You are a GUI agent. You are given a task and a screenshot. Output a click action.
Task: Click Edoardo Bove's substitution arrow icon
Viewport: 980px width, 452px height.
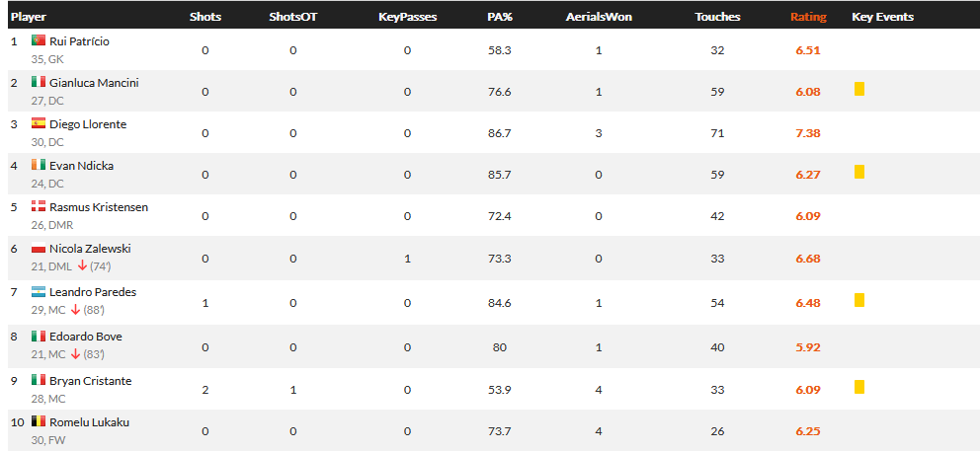point(75,354)
